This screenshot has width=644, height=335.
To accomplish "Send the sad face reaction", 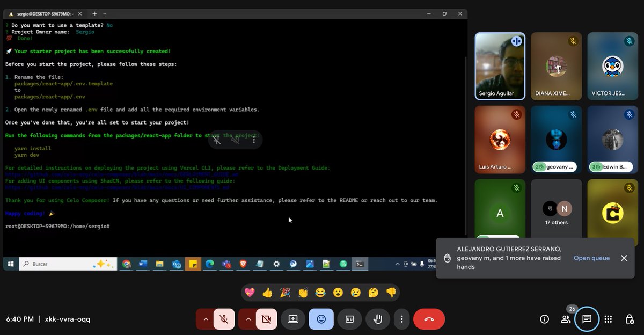I will (x=355, y=293).
